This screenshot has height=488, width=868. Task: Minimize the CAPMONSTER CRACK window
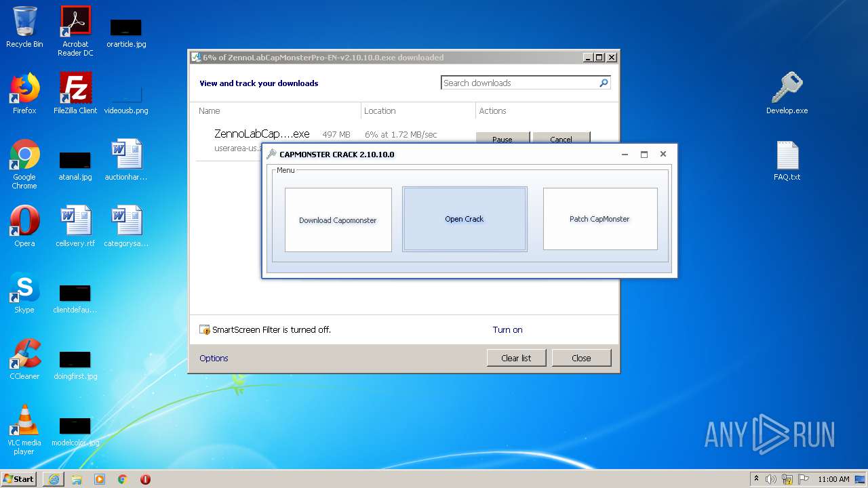625,154
